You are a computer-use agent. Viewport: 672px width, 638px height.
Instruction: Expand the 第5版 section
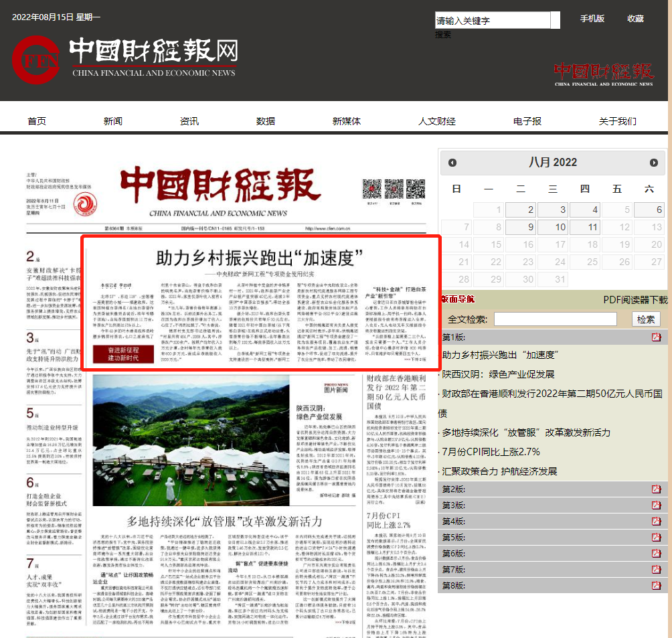pyautogui.click(x=552, y=537)
